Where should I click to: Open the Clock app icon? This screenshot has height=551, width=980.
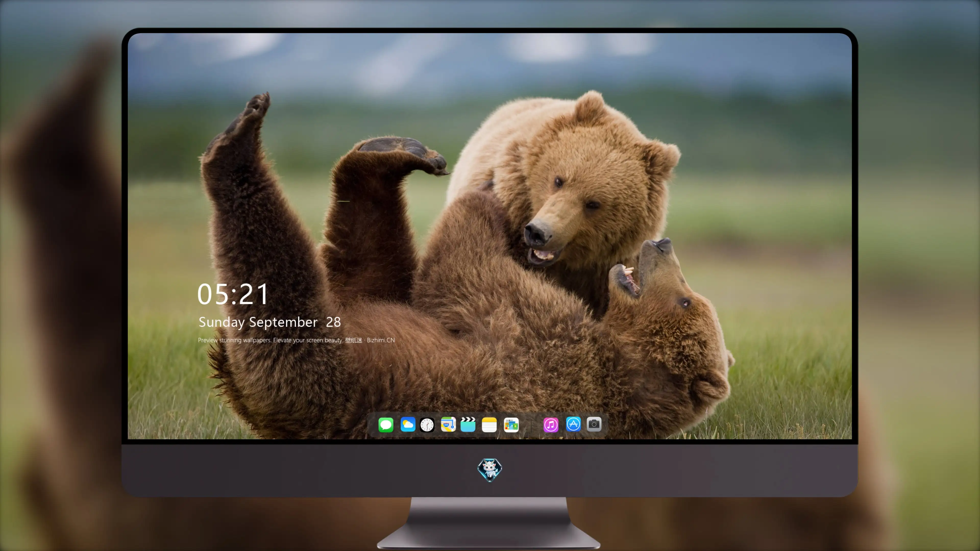point(427,425)
